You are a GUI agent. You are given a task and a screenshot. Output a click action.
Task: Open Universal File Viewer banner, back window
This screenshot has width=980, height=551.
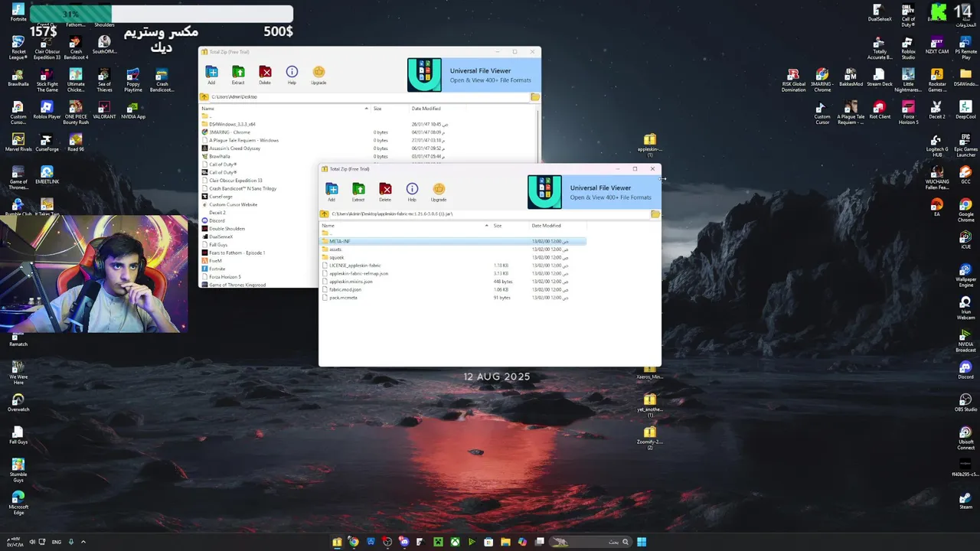473,75
